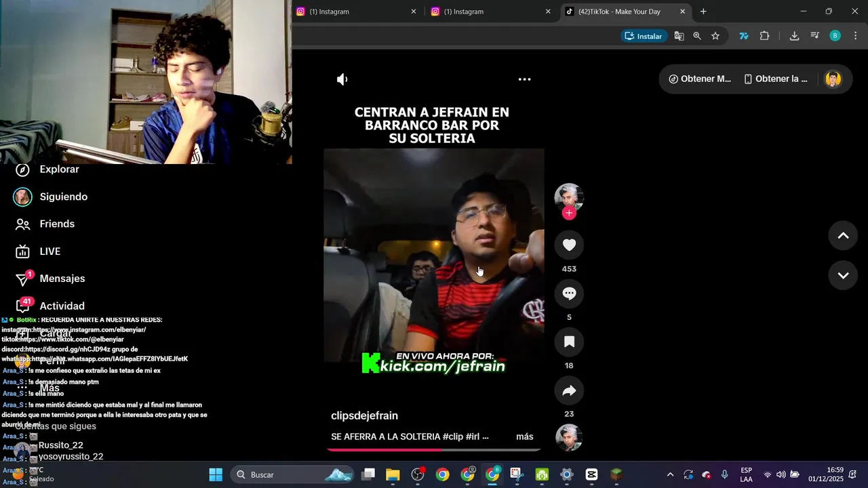The height and width of the screenshot is (488, 868).
Task: Open Chrome profile B avatar
Action: point(835,36)
